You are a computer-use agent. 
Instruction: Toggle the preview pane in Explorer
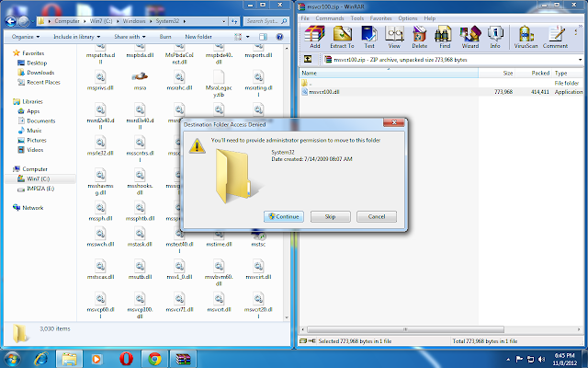(x=263, y=37)
